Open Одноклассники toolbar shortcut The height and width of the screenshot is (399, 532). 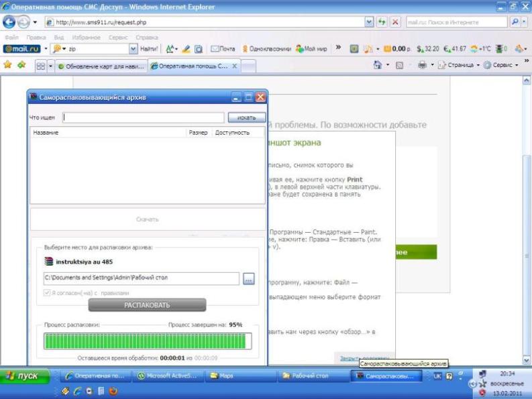(266, 49)
